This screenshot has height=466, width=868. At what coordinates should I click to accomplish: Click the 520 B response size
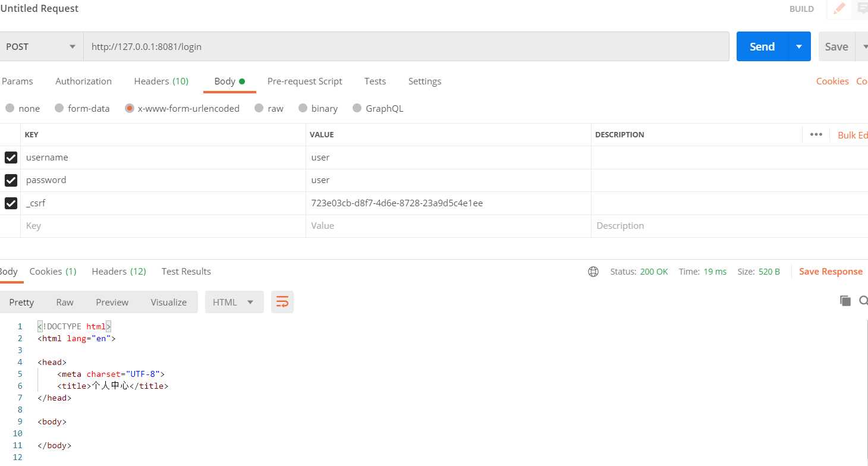[769, 272]
